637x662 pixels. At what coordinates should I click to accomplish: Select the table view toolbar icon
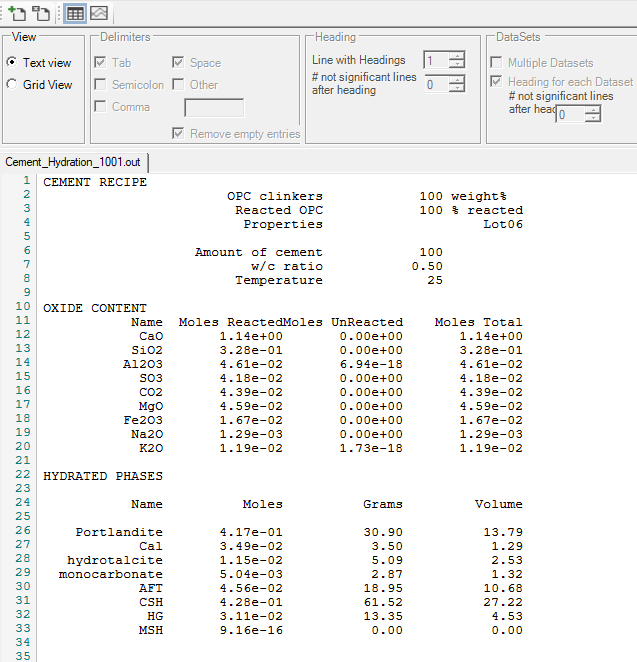75,13
